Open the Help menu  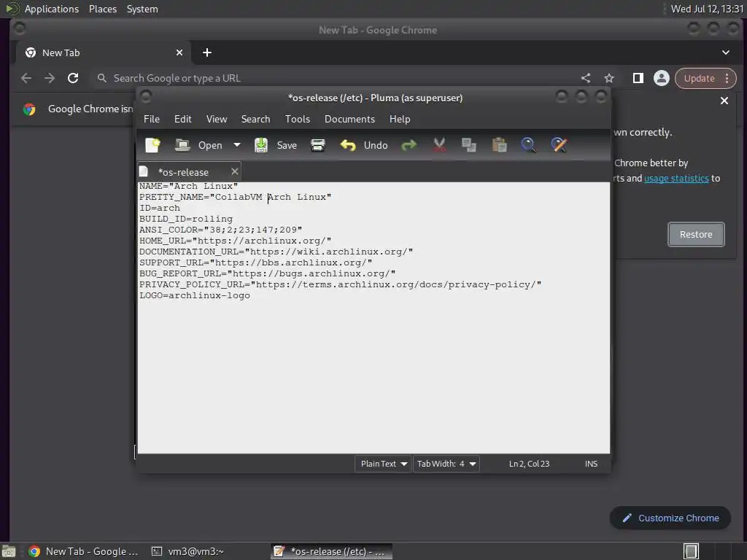(x=400, y=119)
